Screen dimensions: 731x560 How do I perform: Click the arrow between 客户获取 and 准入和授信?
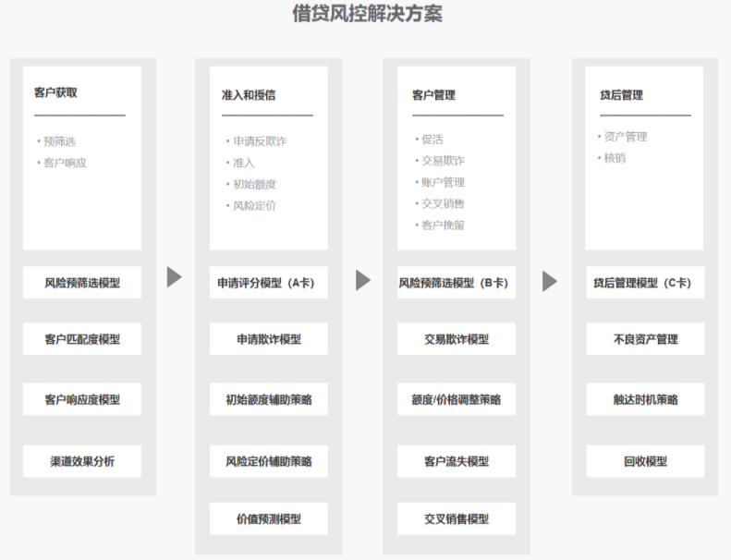click(x=175, y=277)
